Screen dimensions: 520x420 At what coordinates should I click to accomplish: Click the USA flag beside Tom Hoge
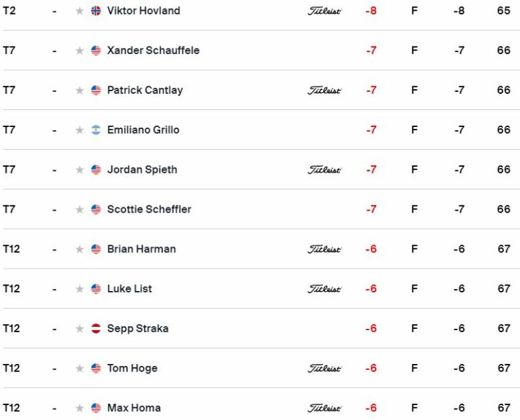96,368
